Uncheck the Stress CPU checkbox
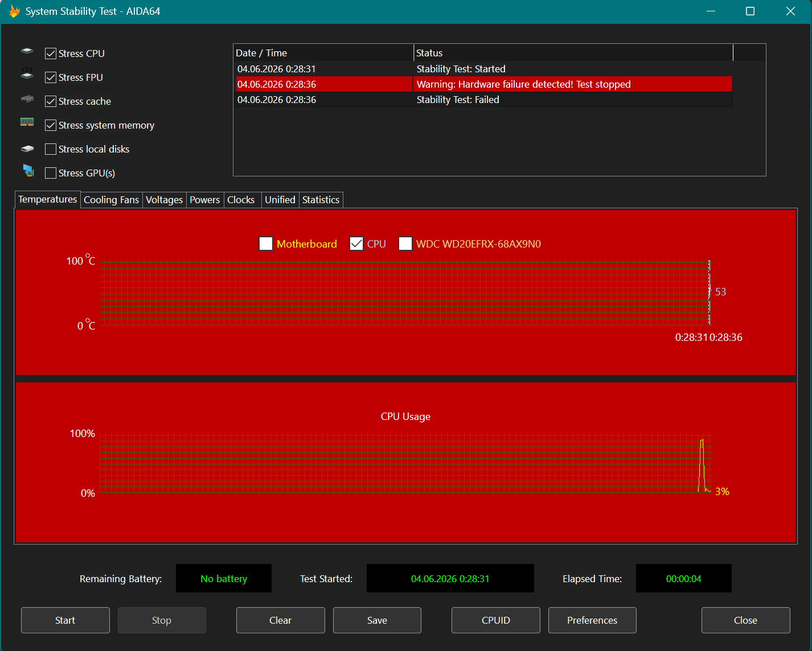The image size is (812, 651). [51, 53]
